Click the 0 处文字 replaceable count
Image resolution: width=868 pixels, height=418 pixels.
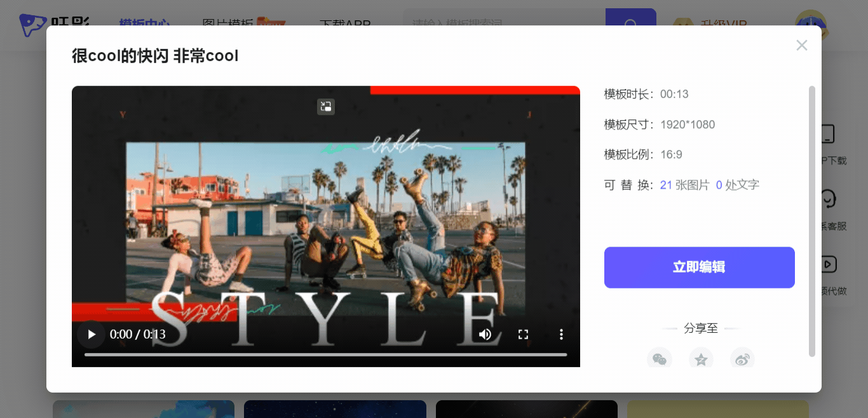click(x=738, y=185)
